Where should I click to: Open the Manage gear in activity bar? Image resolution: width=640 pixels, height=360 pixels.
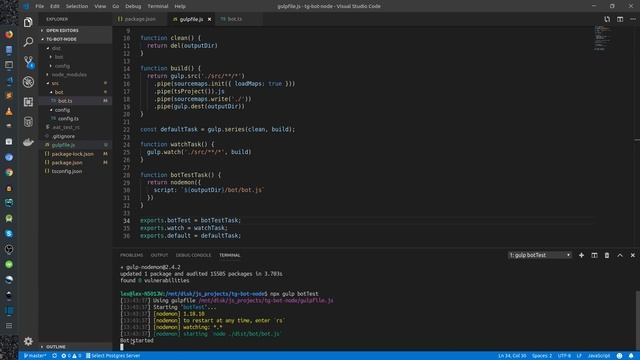tap(28, 341)
